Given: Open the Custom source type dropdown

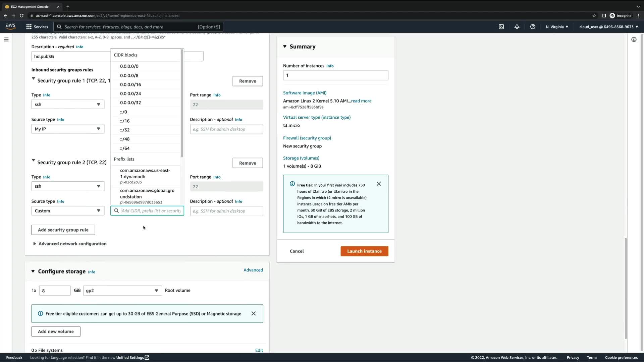Looking at the screenshot, I should tap(68, 211).
